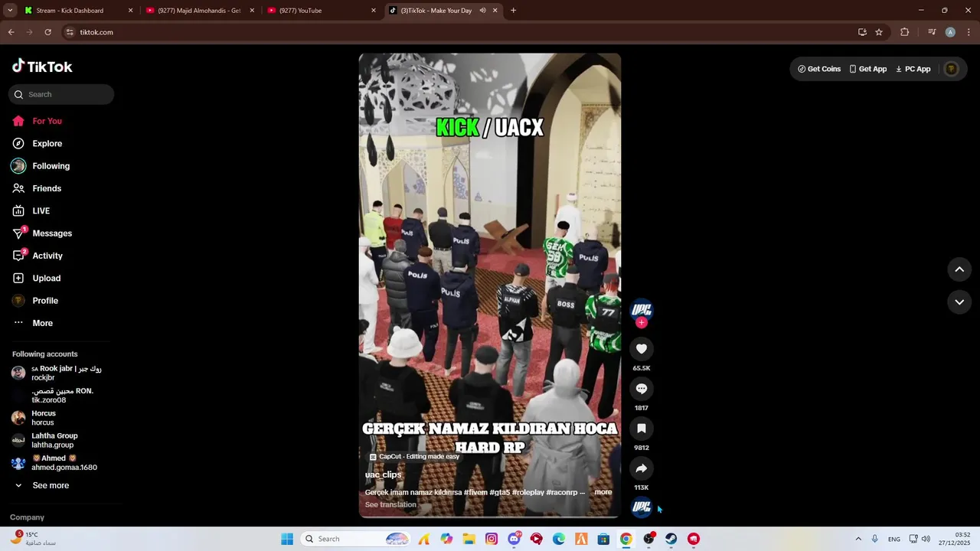Open the weather widget on taskbar
The height and width of the screenshot is (551, 980).
point(34,539)
